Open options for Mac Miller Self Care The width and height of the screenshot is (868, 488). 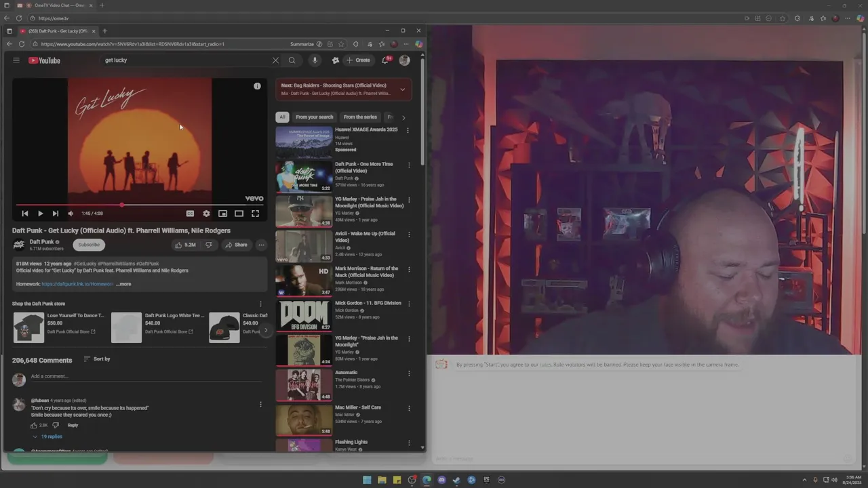(408, 408)
